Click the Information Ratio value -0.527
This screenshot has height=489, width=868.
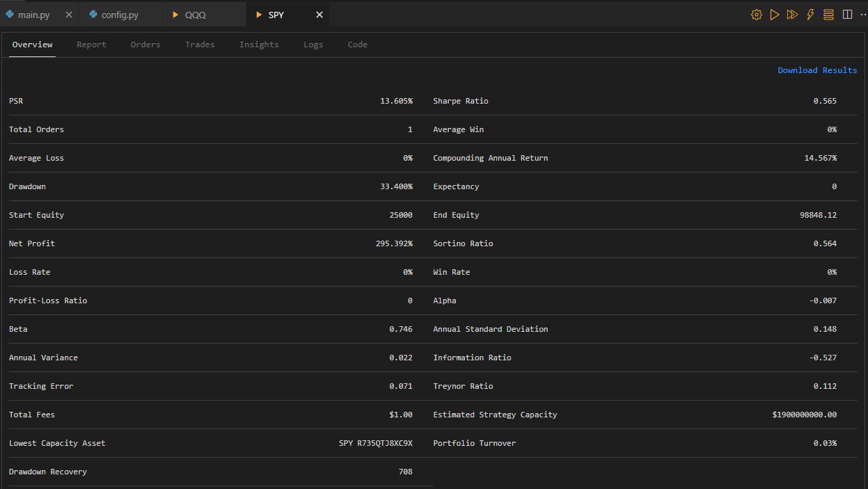click(x=823, y=358)
